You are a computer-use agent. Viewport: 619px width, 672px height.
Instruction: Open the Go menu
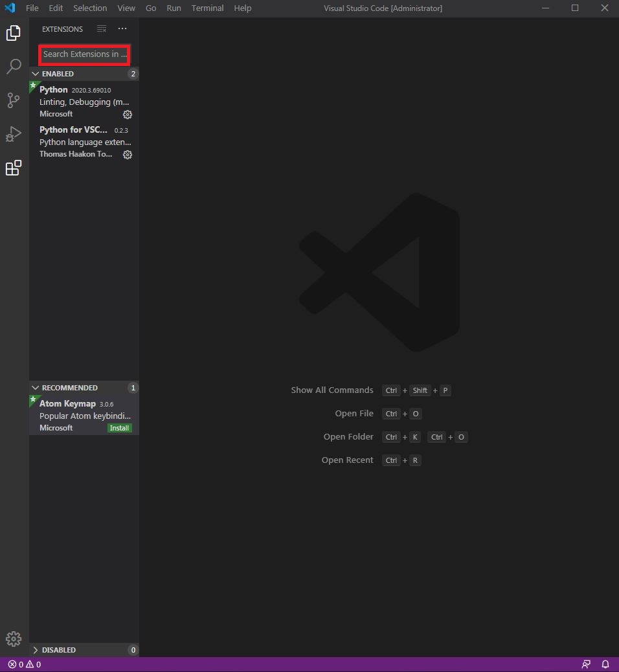150,8
